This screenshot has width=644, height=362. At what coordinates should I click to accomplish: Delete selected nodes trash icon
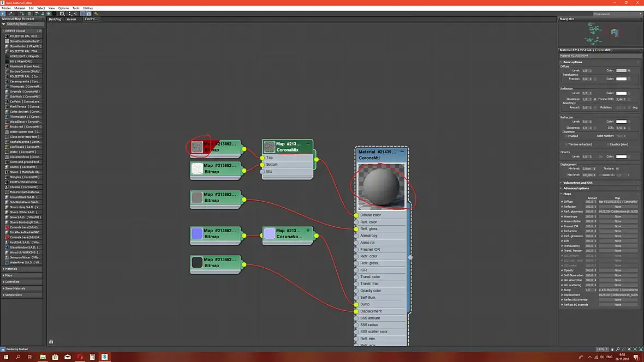coord(29,14)
